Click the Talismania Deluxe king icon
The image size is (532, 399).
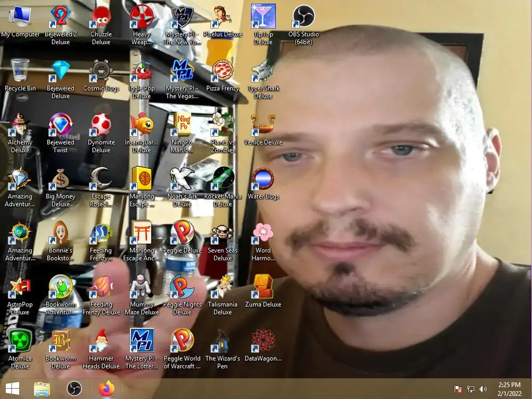tap(222, 295)
